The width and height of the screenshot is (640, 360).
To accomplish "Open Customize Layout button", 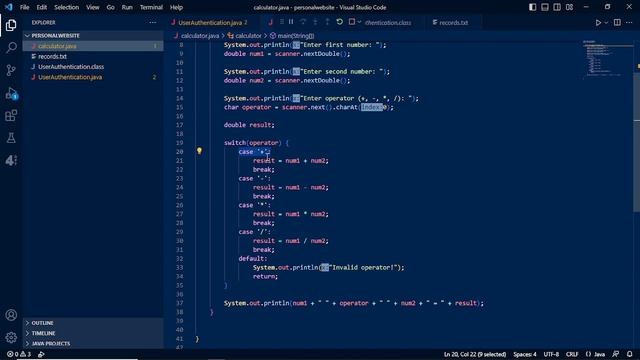I will tap(569, 7).
